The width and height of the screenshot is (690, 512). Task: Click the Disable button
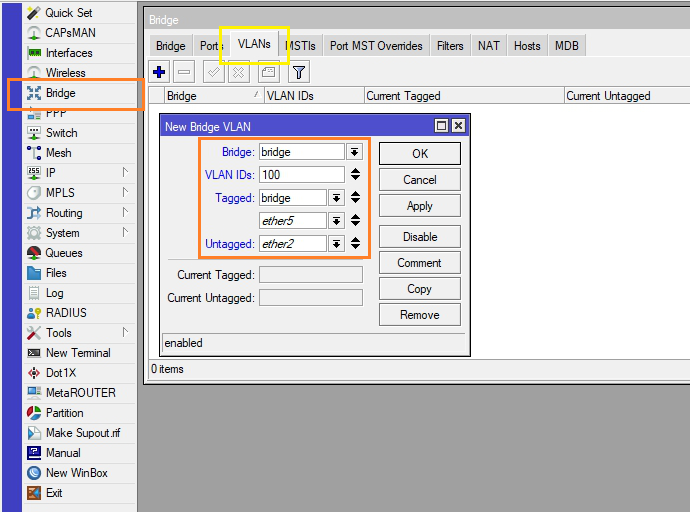(x=419, y=237)
